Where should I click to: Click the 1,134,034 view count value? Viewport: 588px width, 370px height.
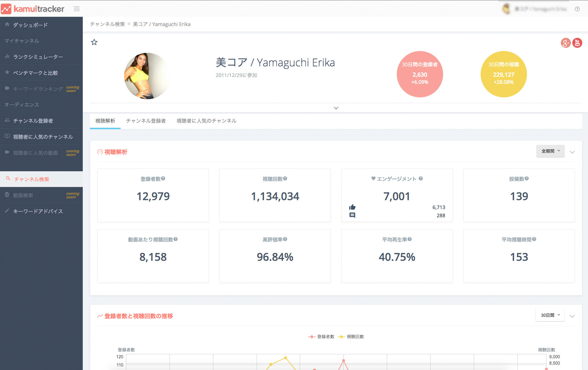(x=275, y=196)
